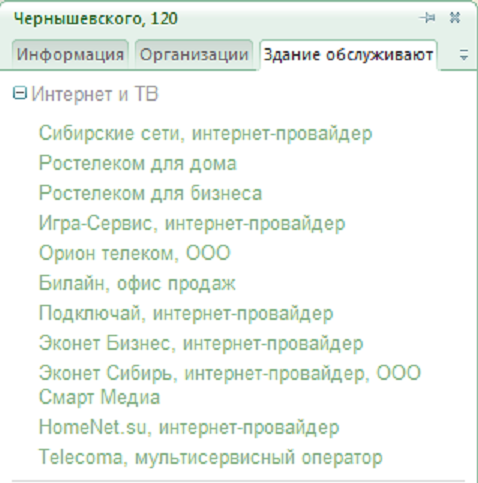Open Эконет Сибирь, ООО Смарт Медиа link
Screen dimensions: 478x483
(230, 385)
